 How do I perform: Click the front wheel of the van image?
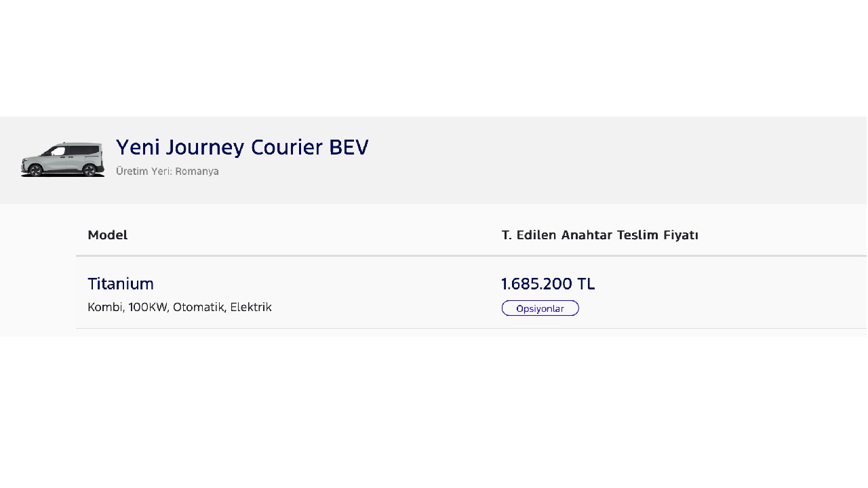click(x=37, y=170)
